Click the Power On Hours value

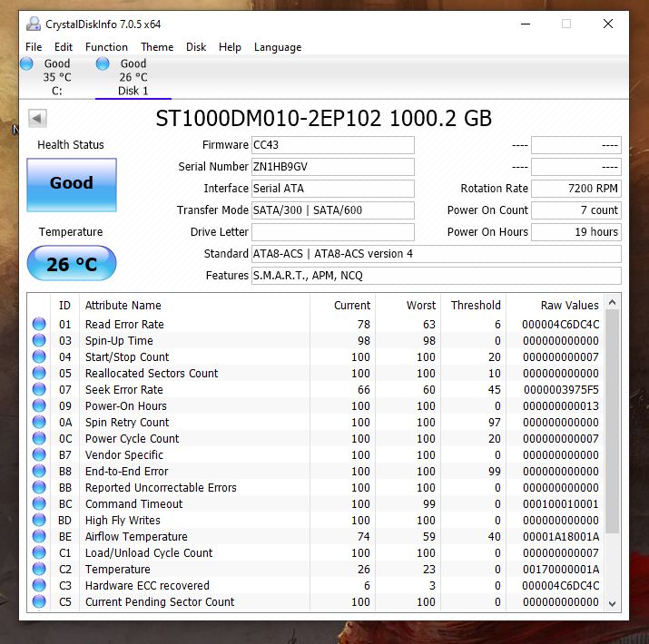click(576, 232)
